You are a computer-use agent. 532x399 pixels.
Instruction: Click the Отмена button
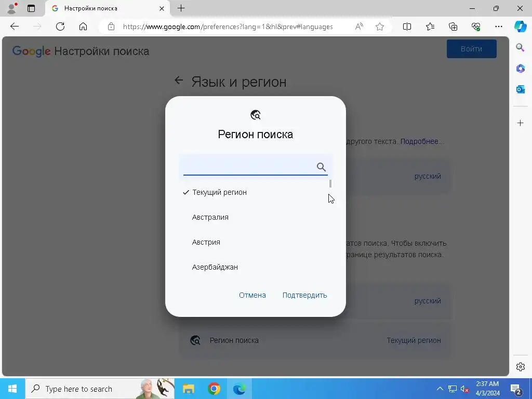pos(252,295)
